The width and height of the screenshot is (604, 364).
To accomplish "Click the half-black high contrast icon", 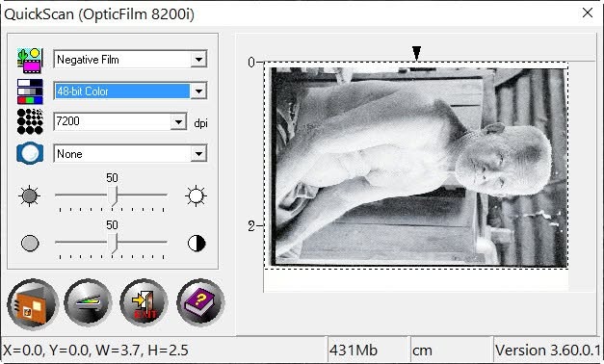I will click(x=197, y=243).
